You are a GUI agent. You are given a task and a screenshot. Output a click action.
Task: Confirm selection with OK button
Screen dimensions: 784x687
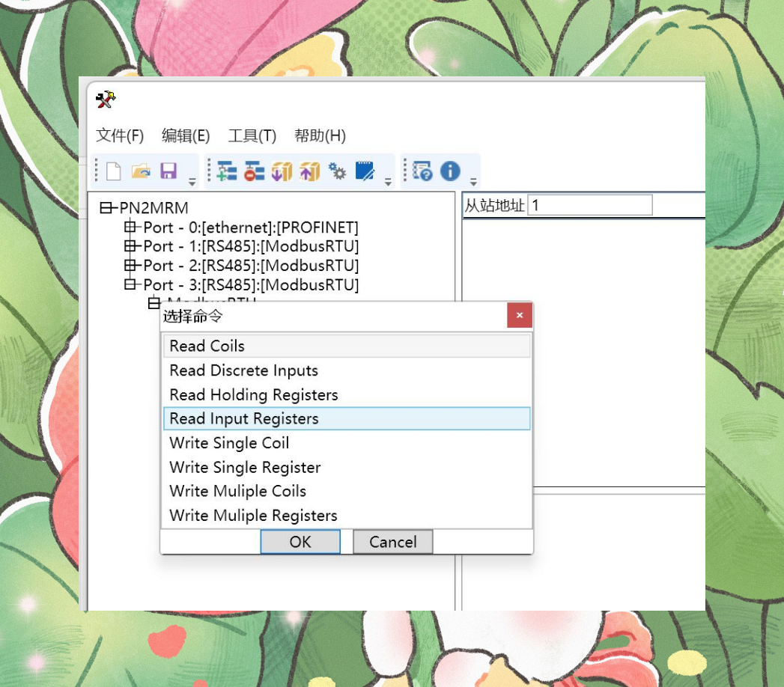pos(300,542)
